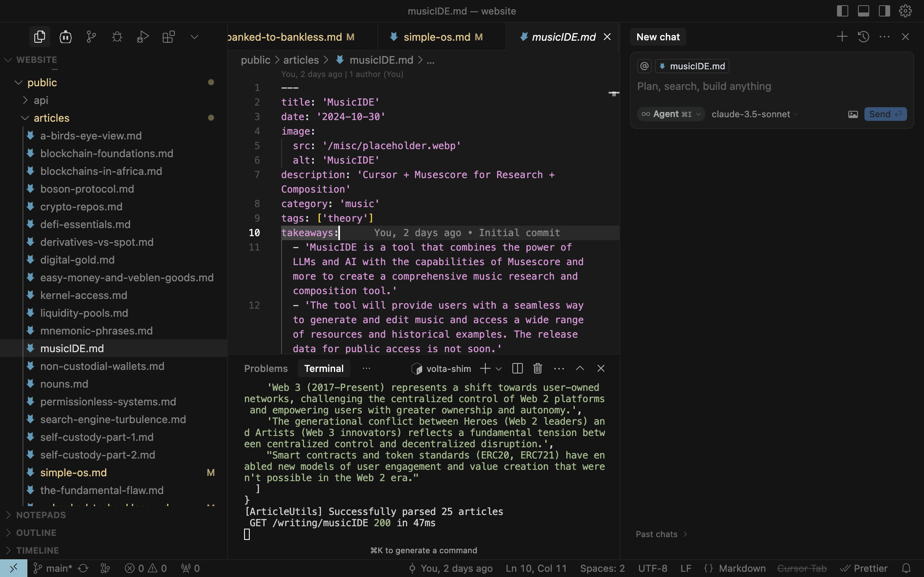The image size is (924, 577).
Task: Close the terminal panel
Action: 601,368
